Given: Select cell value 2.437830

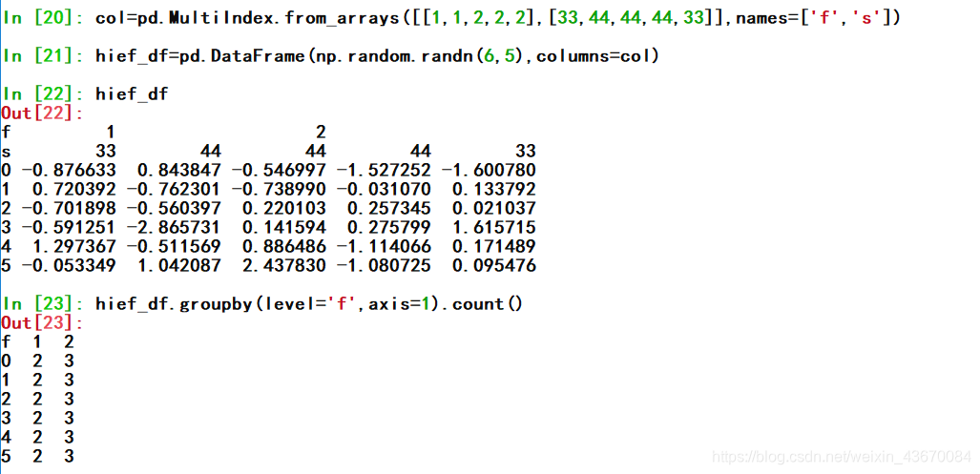Looking at the screenshot, I should (283, 266).
